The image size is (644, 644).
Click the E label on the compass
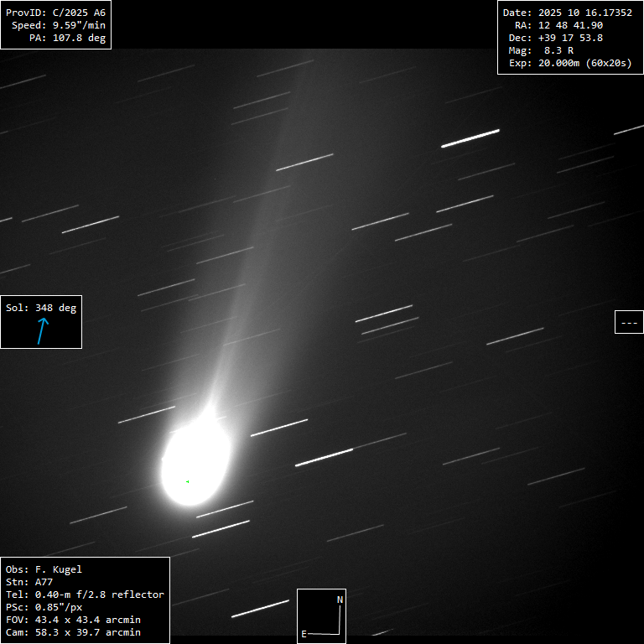click(x=304, y=634)
